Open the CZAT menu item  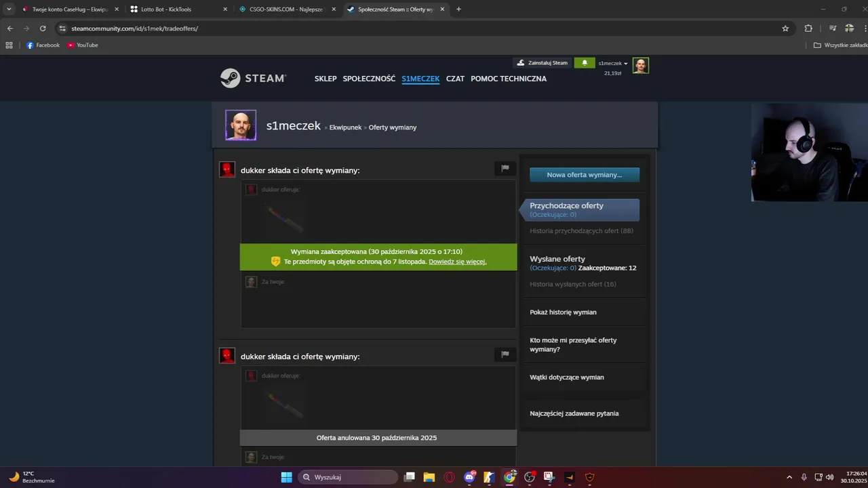pyautogui.click(x=455, y=79)
